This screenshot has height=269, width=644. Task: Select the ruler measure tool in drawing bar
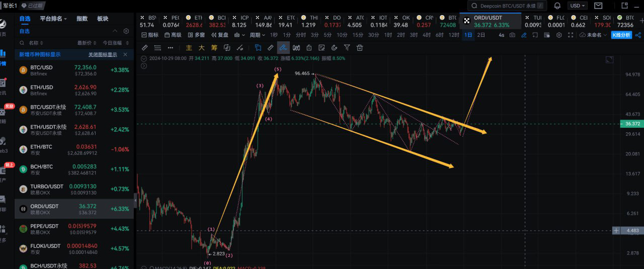(x=144, y=48)
